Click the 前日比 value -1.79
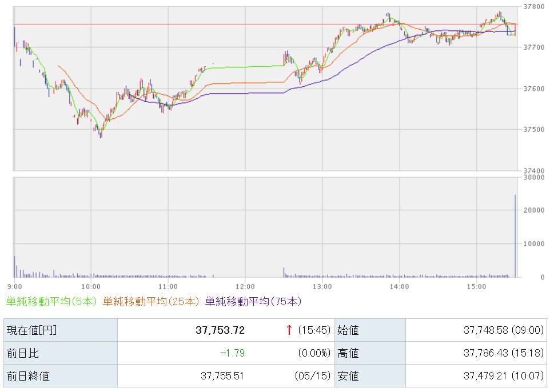This screenshot has height=392, width=550. point(232,353)
